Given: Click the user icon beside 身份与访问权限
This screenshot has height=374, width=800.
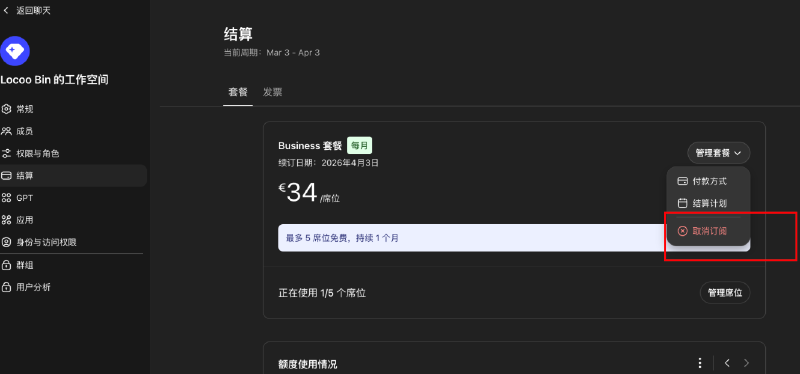Looking at the screenshot, I should [x=6, y=242].
